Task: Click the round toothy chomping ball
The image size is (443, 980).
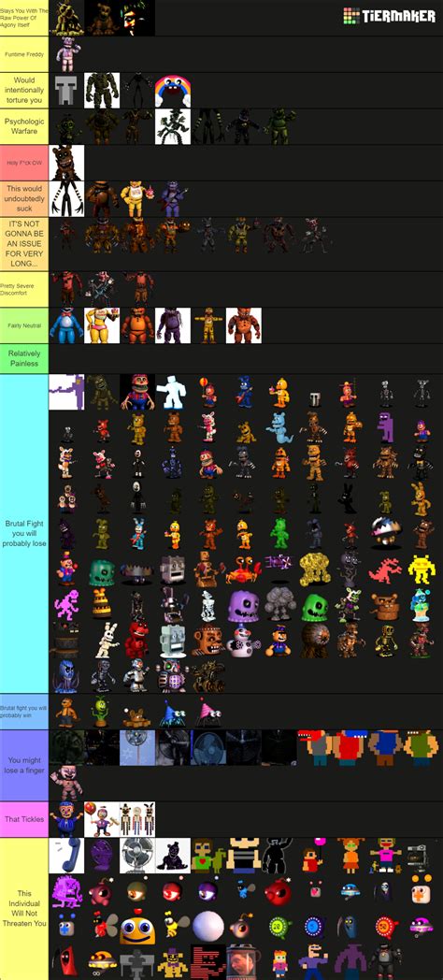Action: coord(385,534)
